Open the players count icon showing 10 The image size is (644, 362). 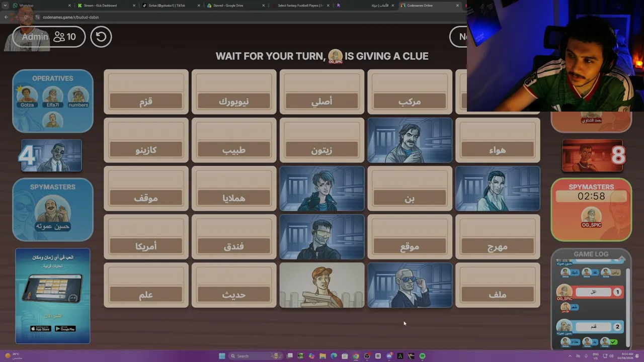pos(65,37)
